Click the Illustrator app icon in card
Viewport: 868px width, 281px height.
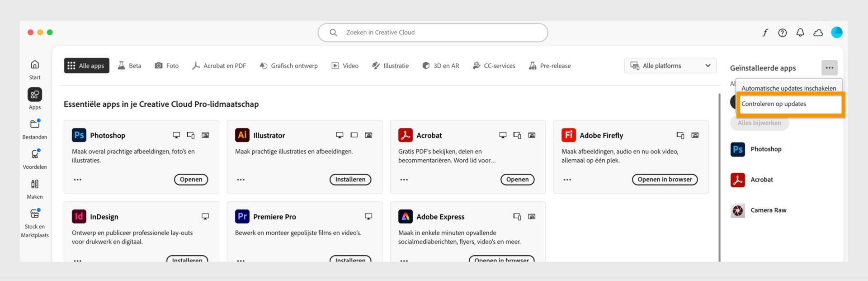coord(242,135)
